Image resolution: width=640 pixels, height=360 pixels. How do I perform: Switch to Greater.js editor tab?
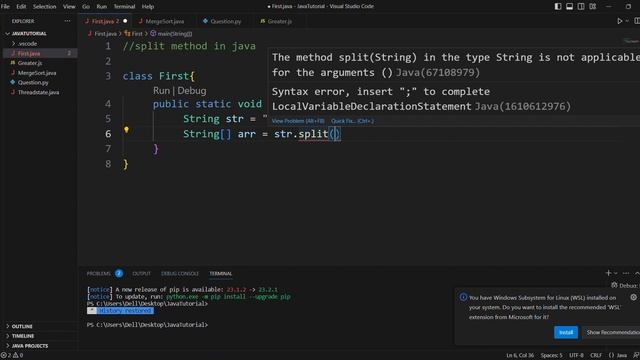click(280, 21)
